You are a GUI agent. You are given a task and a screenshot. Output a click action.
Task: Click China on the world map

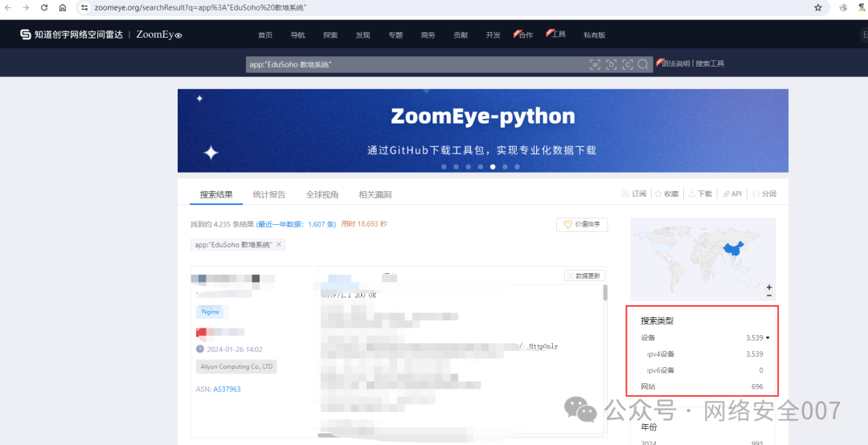tap(734, 249)
